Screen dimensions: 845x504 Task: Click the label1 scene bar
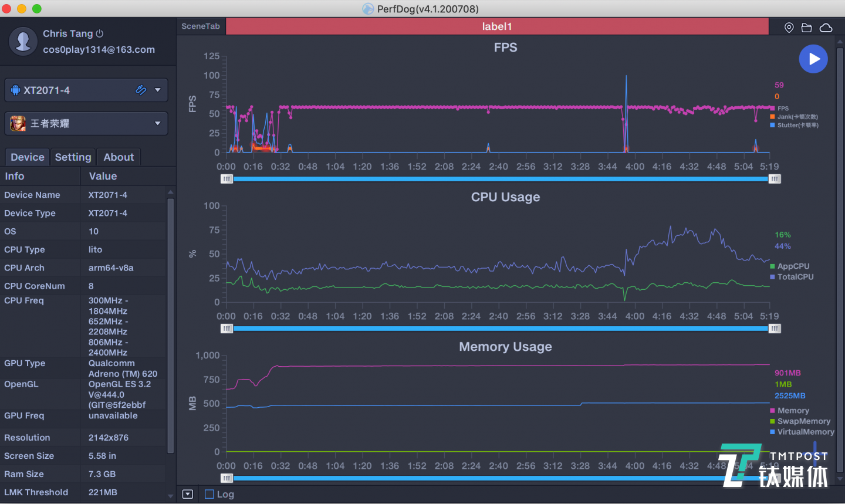point(497,26)
